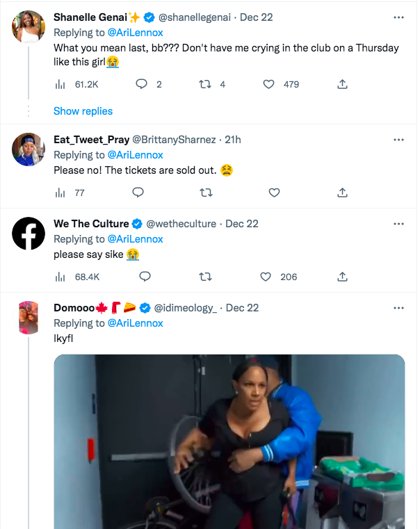This screenshot has height=529, width=420.
Task: Share We The Culture's tweet
Action: click(342, 277)
